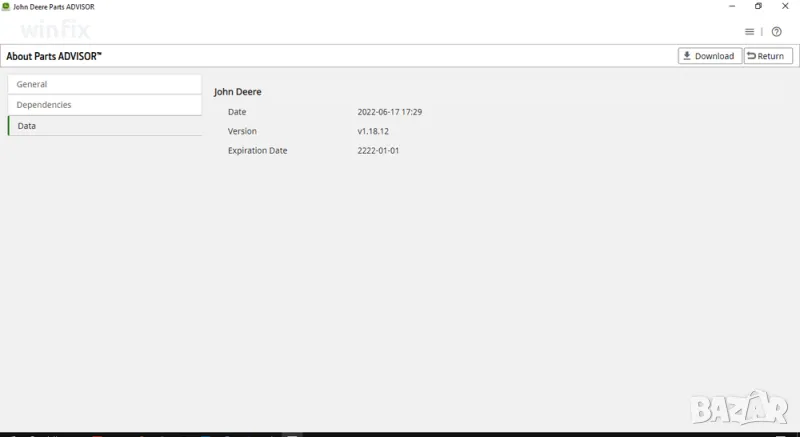This screenshot has height=437, width=800.
Task: Open the help question mark icon
Action: click(x=776, y=32)
